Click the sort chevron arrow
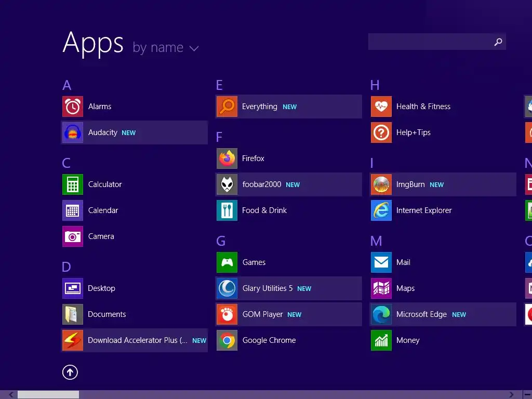The image size is (532, 399). [194, 48]
